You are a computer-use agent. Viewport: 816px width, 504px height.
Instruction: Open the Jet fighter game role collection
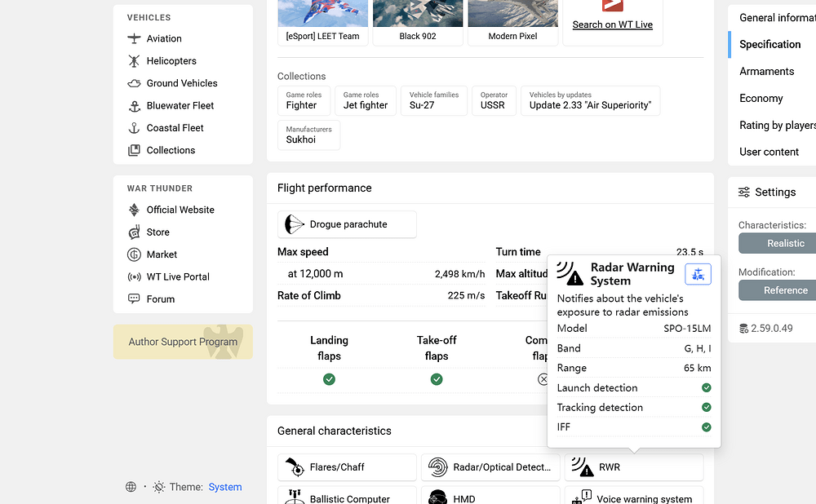pos(366,100)
